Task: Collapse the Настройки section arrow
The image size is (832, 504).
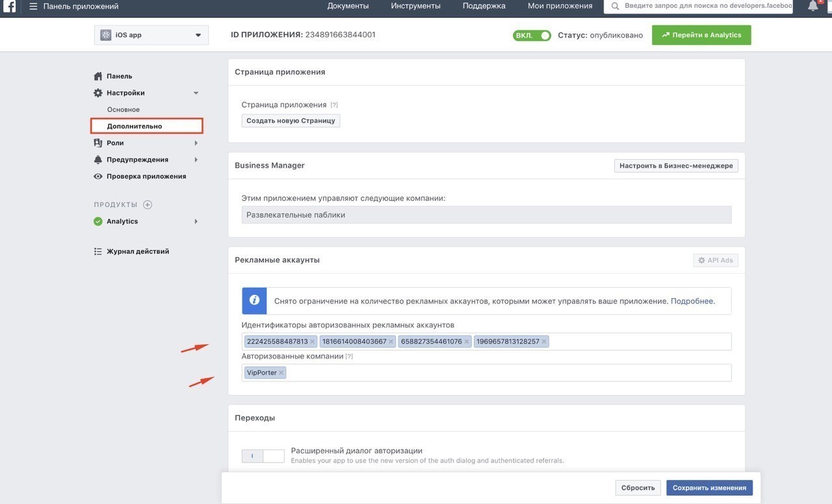Action: (196, 93)
